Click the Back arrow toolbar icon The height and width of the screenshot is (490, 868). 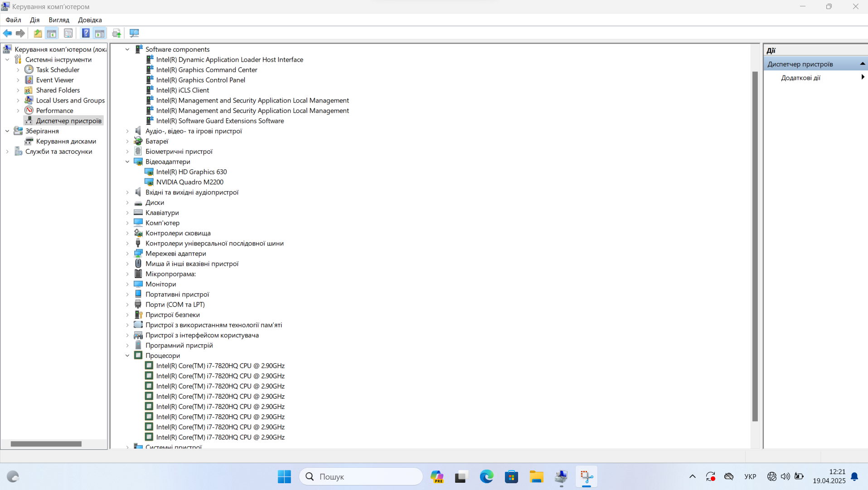coord(7,33)
